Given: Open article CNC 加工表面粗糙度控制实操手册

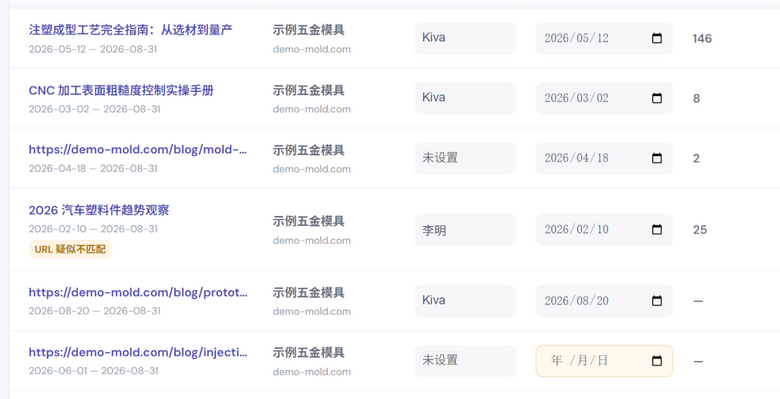Looking at the screenshot, I should 121,91.
